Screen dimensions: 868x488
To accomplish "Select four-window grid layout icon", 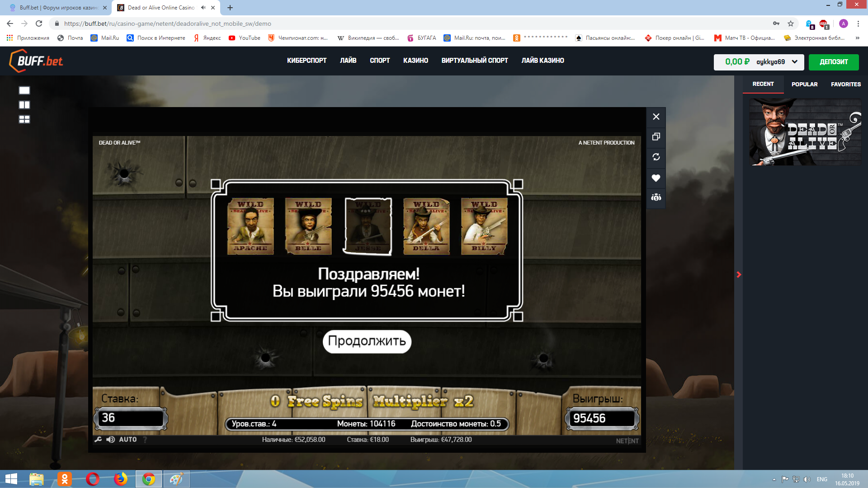I will (24, 119).
